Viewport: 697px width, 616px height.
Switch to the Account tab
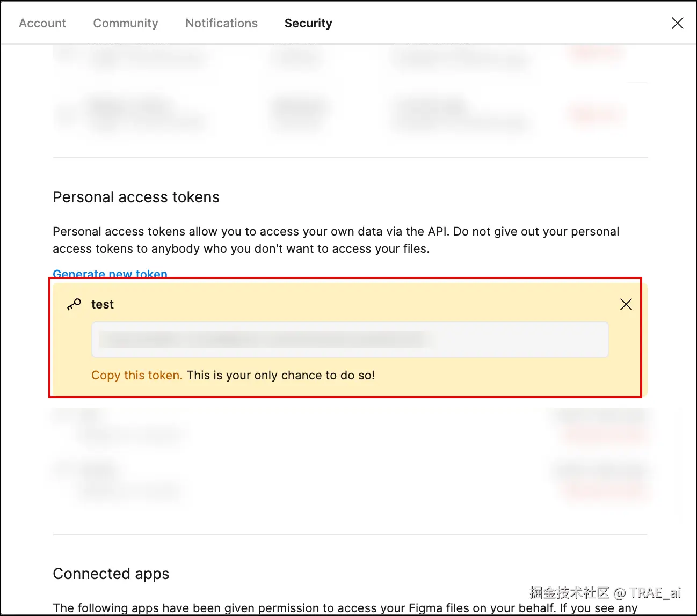(42, 23)
